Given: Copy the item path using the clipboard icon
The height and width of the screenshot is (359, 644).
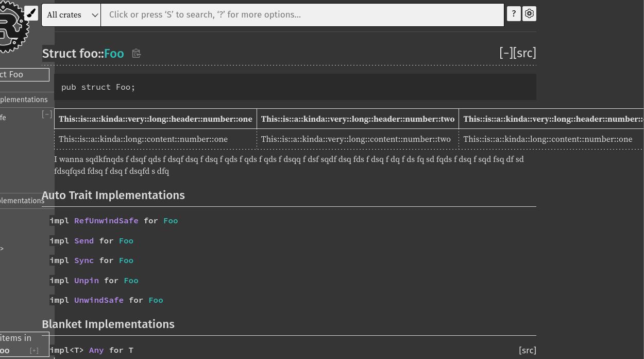Looking at the screenshot, I should (x=135, y=53).
